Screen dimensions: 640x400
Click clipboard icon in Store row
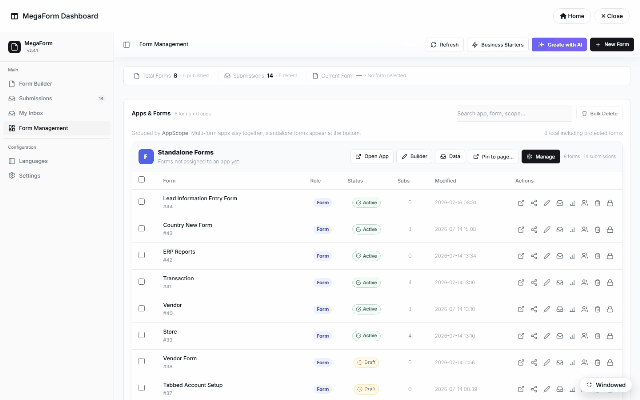click(597, 336)
